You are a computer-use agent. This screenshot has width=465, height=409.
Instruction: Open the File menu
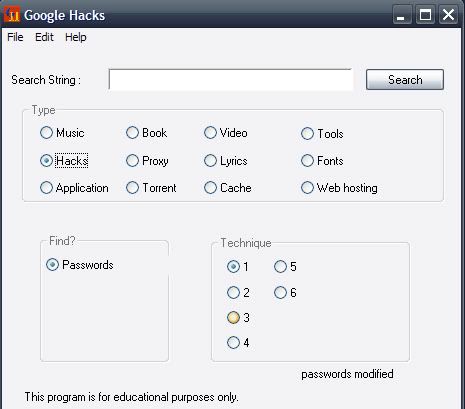point(15,37)
